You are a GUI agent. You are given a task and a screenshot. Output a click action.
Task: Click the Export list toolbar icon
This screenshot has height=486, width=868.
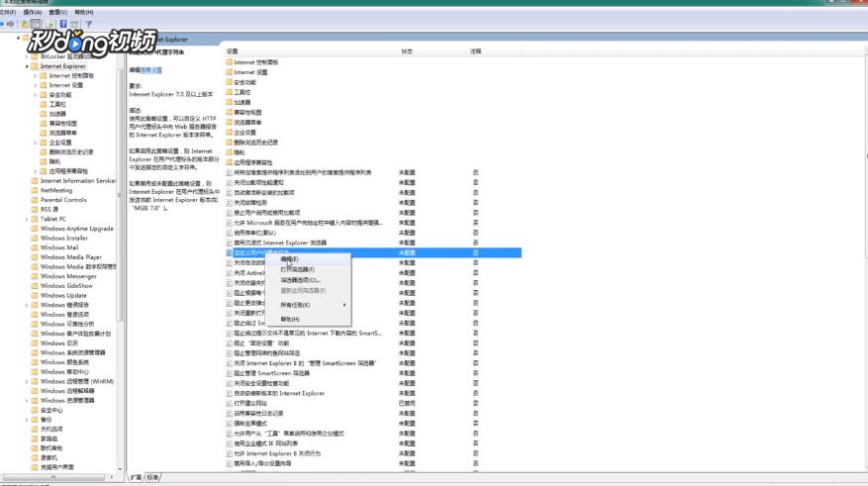pyautogui.click(x=49, y=24)
